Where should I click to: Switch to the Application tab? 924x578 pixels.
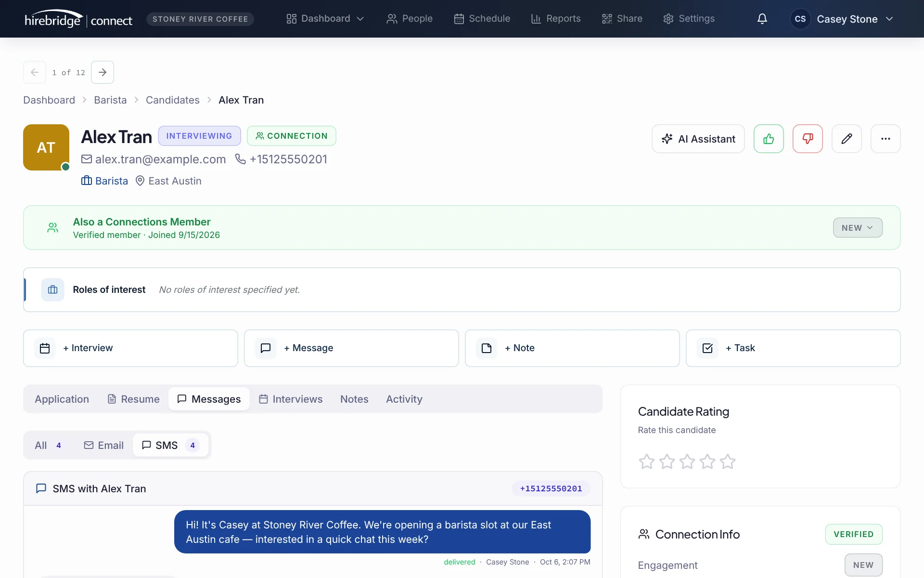pyautogui.click(x=62, y=399)
